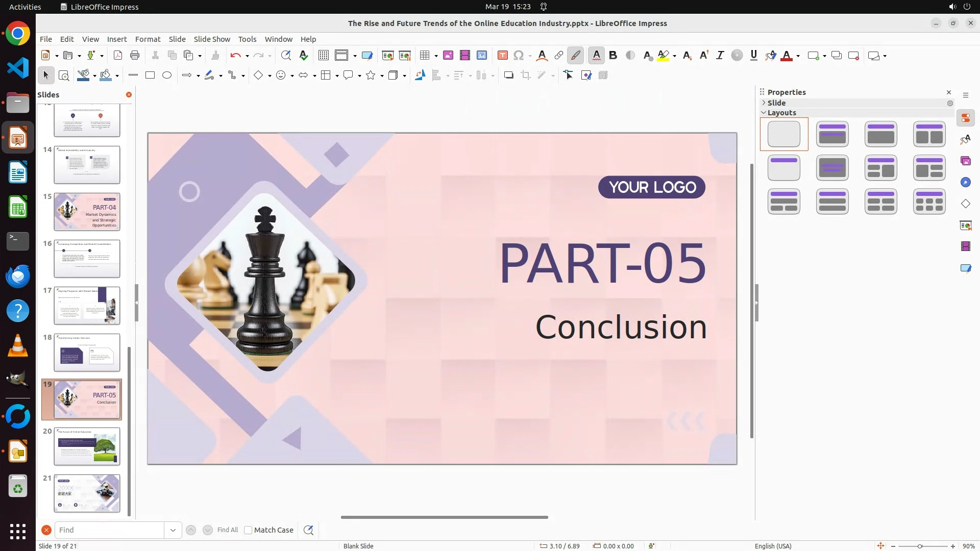The height and width of the screenshot is (551, 980).
Task: Select the Rectangle shape tool
Action: pyautogui.click(x=150, y=76)
